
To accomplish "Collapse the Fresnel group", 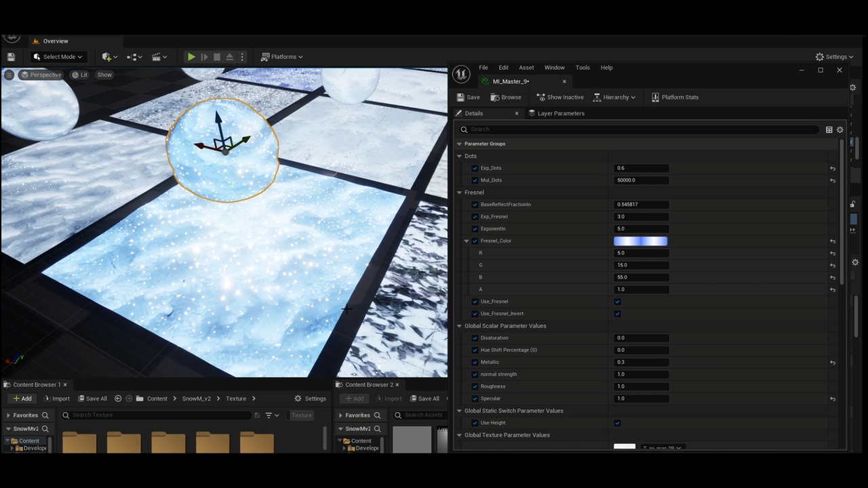I will (459, 192).
